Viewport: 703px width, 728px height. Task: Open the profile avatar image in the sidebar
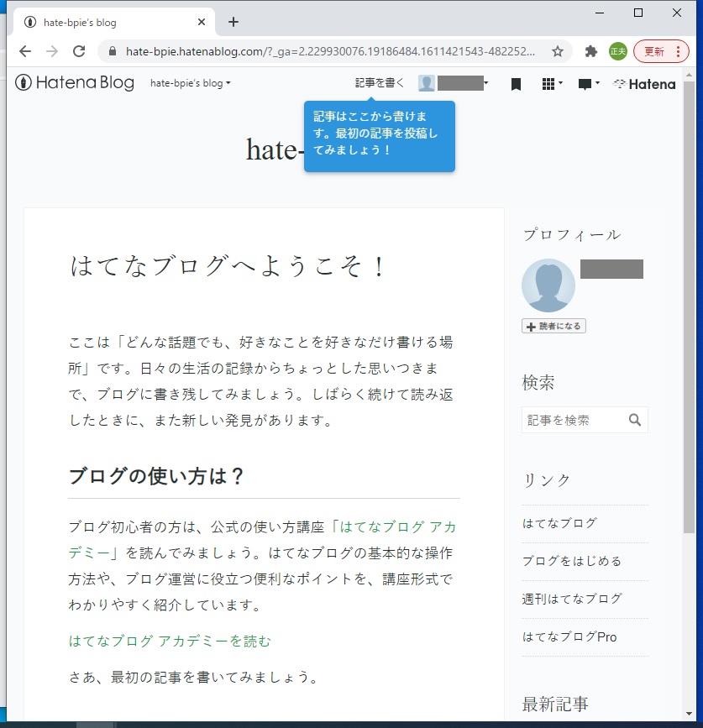coord(548,285)
